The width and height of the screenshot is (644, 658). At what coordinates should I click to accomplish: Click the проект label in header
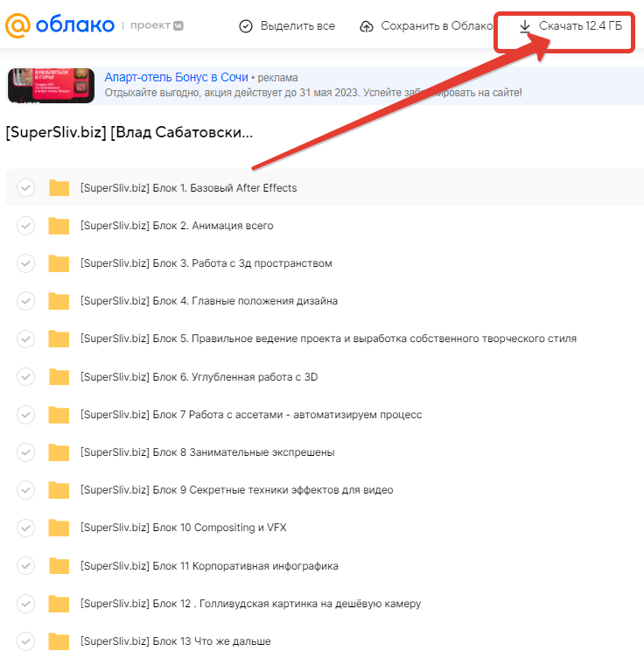tap(150, 25)
